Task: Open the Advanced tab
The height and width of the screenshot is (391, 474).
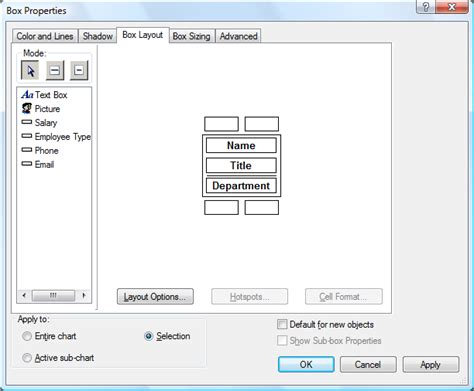Action: [x=238, y=36]
